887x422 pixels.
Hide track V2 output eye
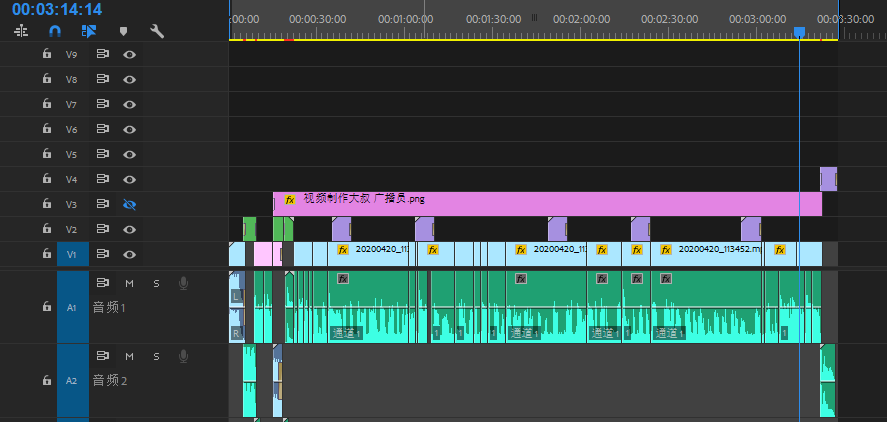(x=130, y=229)
